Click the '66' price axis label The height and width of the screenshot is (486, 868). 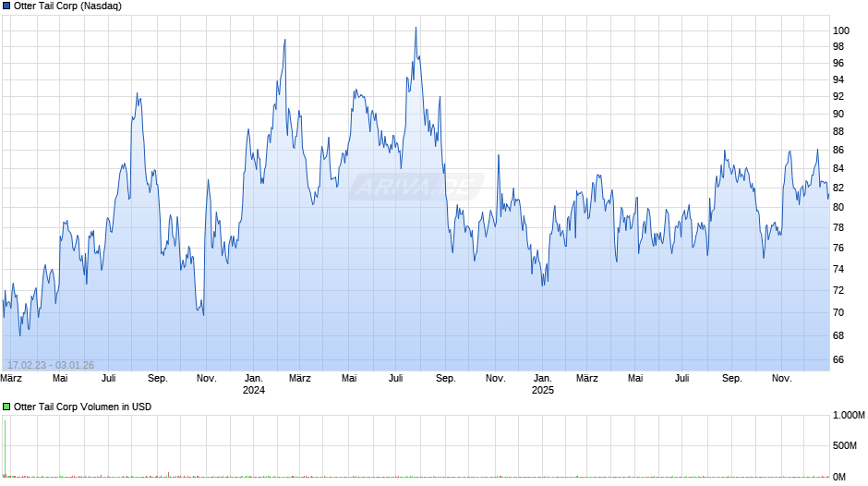click(x=838, y=359)
